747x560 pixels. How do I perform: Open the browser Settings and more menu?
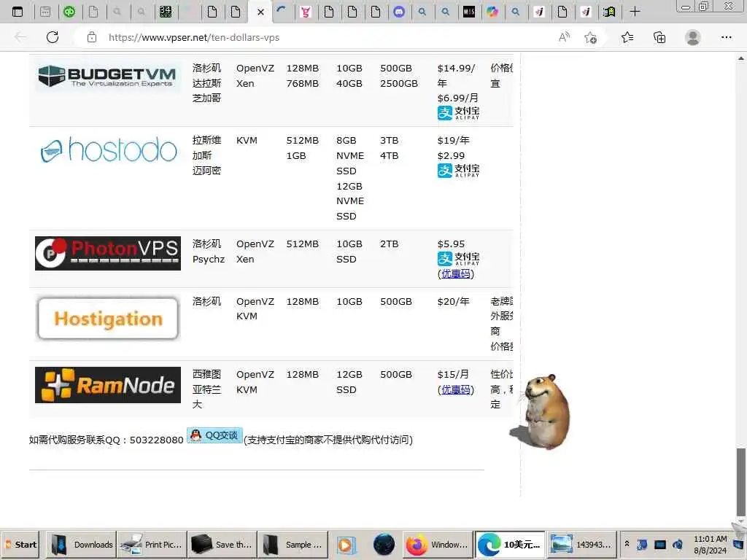click(x=726, y=37)
